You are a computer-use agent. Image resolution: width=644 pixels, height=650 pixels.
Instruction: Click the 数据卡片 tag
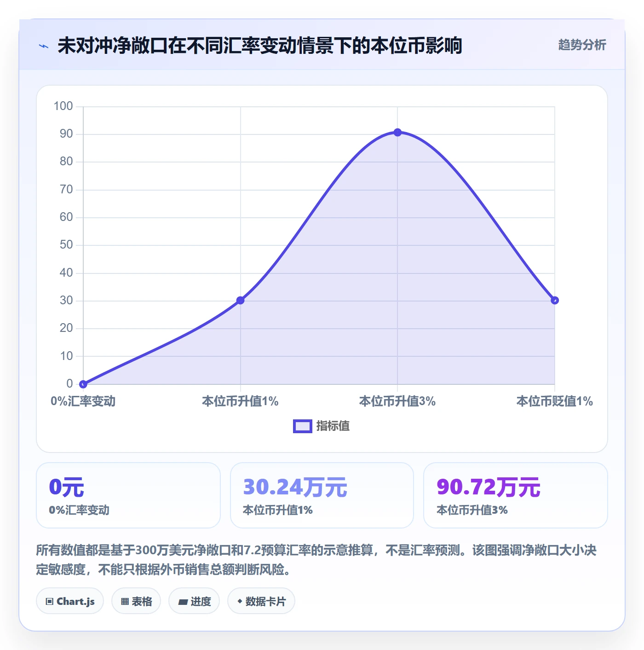pos(261,601)
